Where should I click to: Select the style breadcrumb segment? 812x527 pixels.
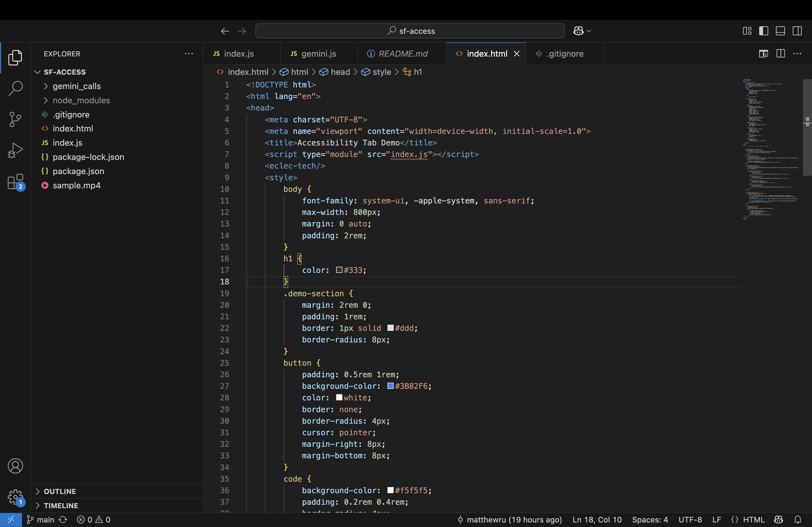click(x=377, y=72)
